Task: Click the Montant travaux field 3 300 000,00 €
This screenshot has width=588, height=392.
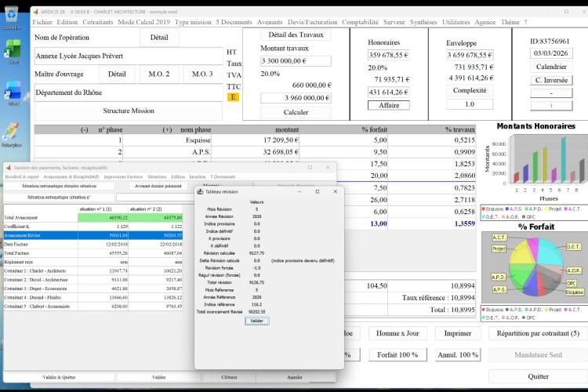Action: pyautogui.click(x=296, y=61)
